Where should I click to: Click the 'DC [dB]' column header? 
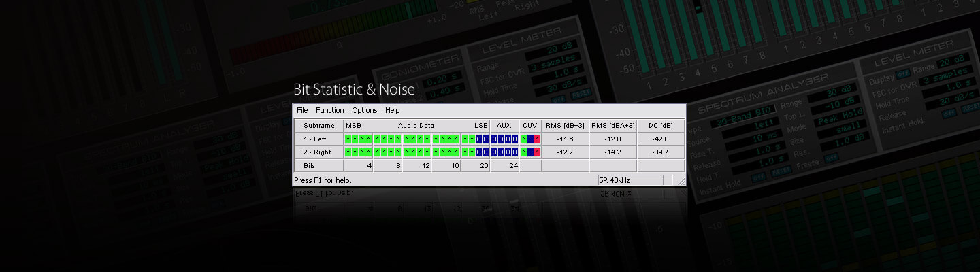click(661, 126)
